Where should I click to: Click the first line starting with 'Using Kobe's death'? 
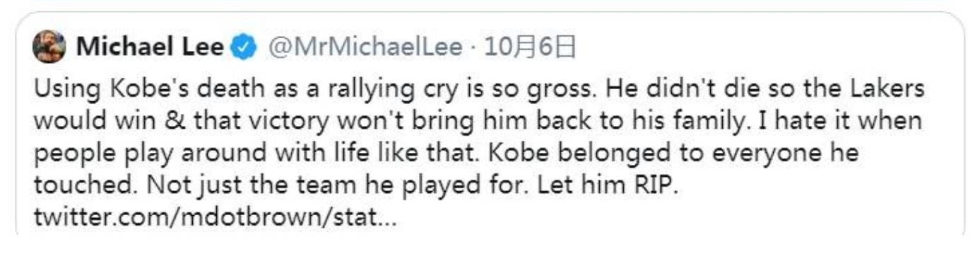pos(479,90)
